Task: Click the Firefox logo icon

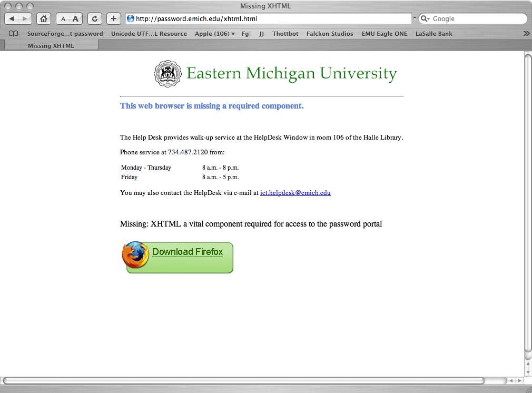Action: [135, 255]
